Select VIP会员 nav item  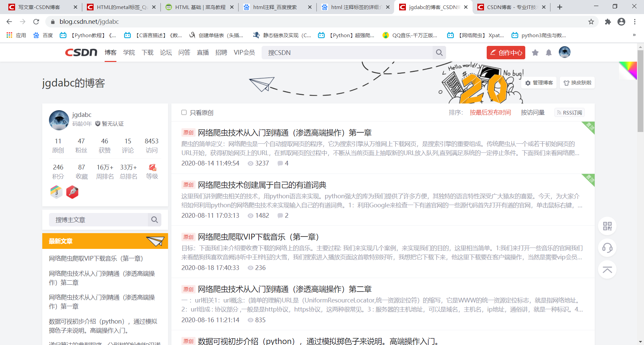pyautogui.click(x=244, y=53)
